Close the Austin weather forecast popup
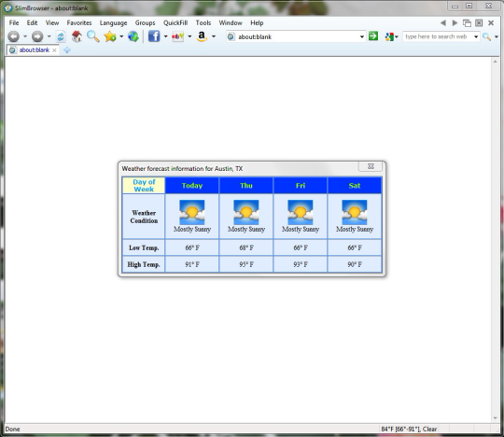 [x=371, y=166]
